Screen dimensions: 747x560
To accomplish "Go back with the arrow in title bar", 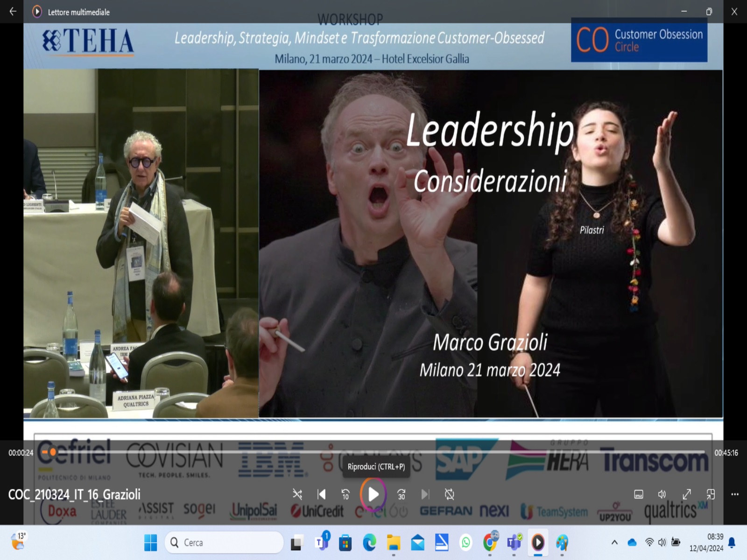I will (13, 11).
